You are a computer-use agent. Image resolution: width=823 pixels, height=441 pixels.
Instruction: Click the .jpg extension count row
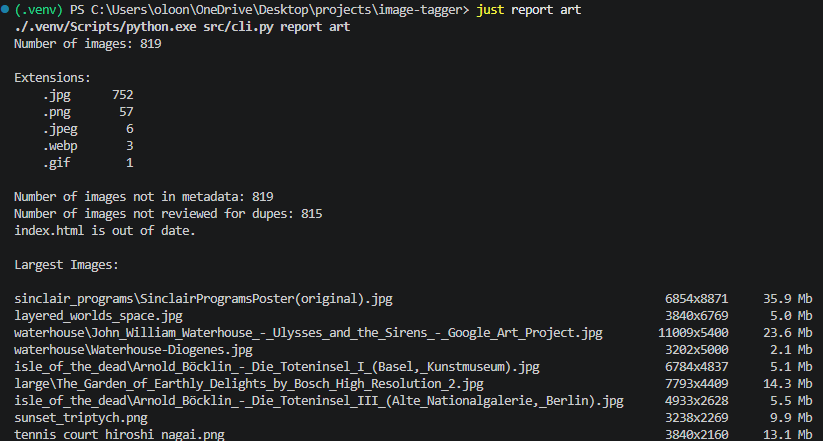pyautogui.click(x=88, y=95)
